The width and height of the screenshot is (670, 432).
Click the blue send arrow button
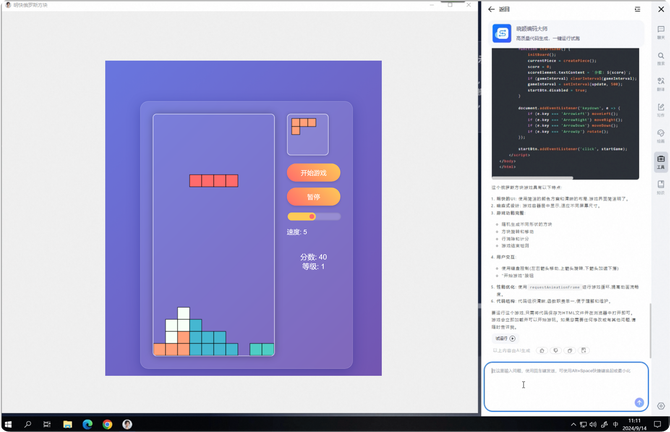pyautogui.click(x=639, y=402)
